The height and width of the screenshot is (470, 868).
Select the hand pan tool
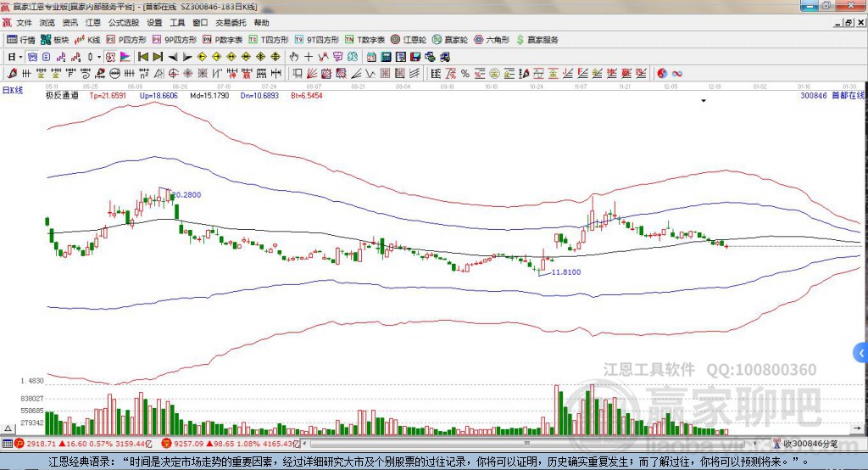pos(294,57)
